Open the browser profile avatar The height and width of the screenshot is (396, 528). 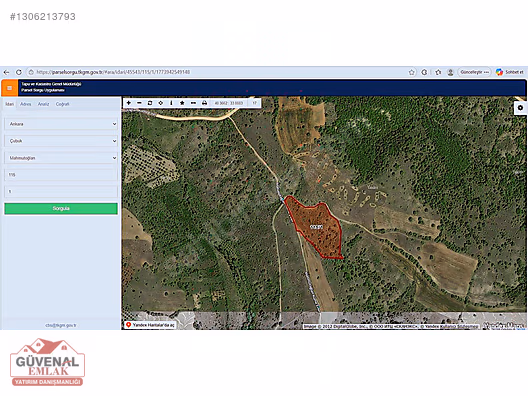[x=451, y=72]
